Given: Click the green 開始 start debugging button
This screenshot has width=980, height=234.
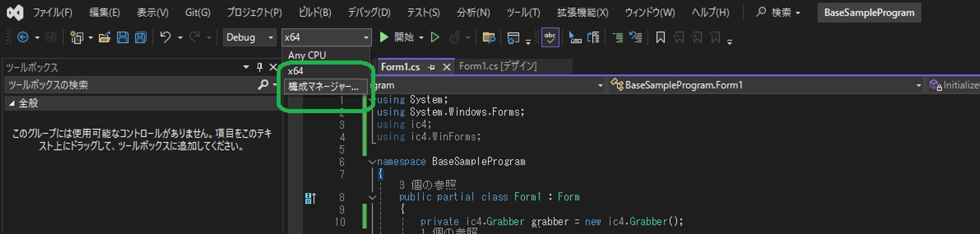Looking at the screenshot, I should 398,37.
